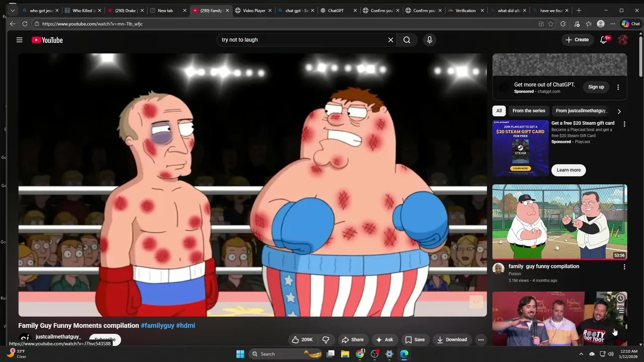Image resolution: width=644 pixels, height=362 pixels.
Task: Save the video to a playlist
Action: 415,339
